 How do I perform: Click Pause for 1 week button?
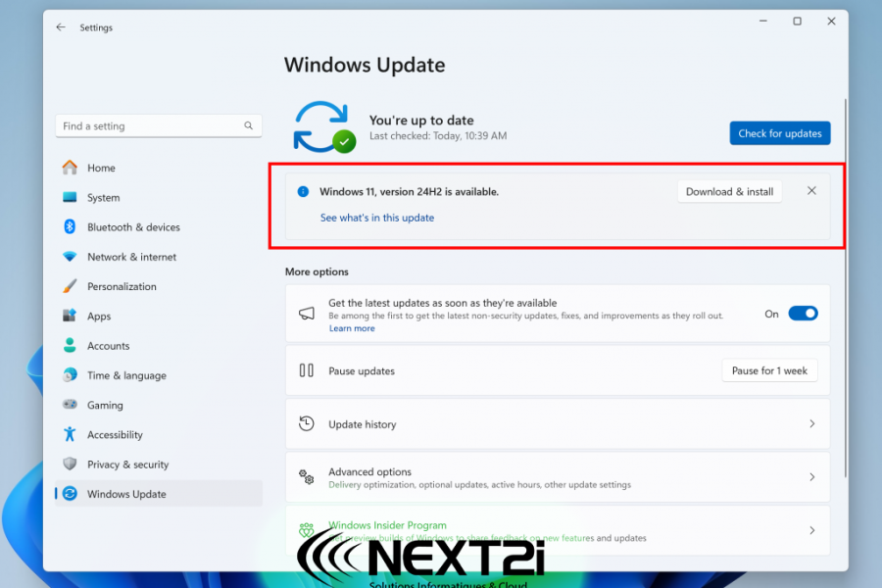tap(769, 370)
